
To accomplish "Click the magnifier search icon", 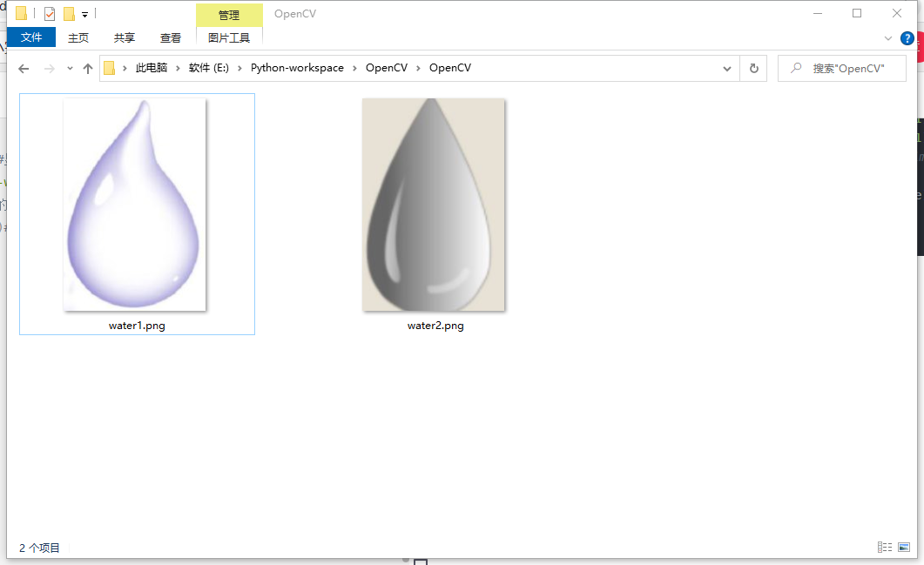I will point(796,69).
